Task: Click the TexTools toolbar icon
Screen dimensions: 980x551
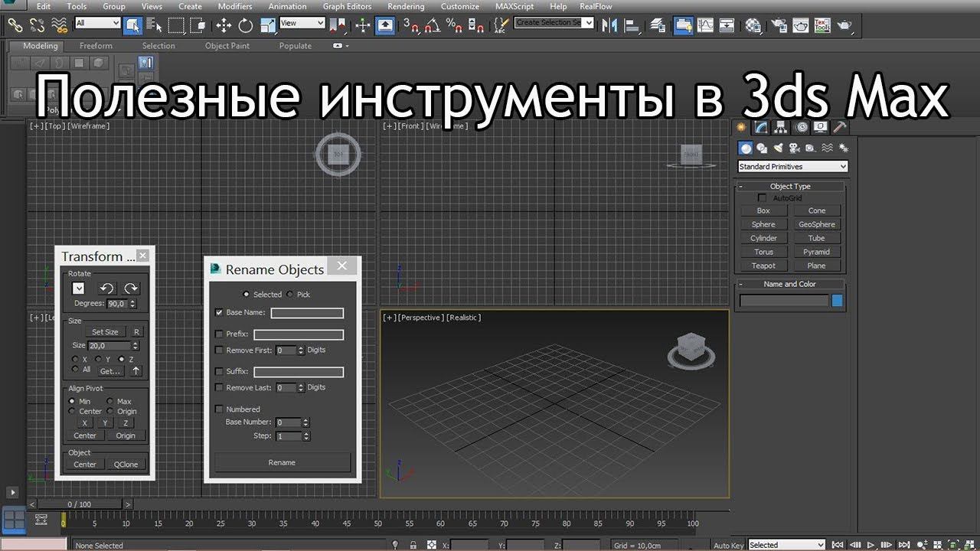Action: tap(822, 25)
